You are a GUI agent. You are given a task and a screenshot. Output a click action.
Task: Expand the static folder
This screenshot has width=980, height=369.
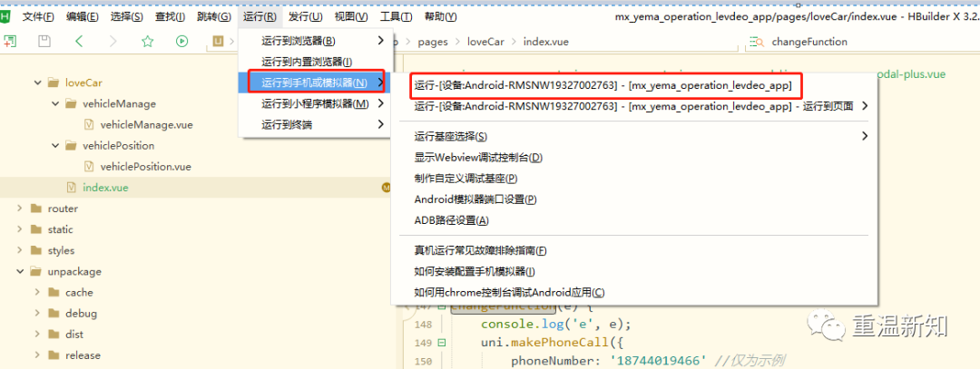[x=20, y=229]
